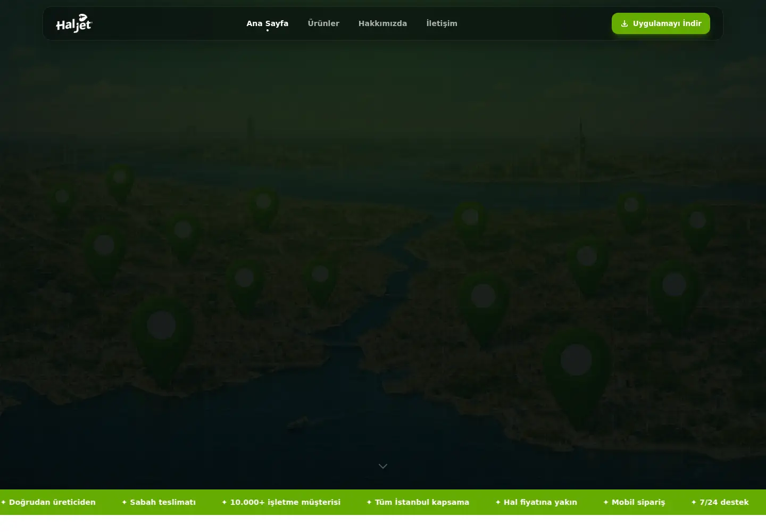Screen dimensions: 766x532
Task: Click the scroll-down chevron in the hero
Action: coord(383,466)
